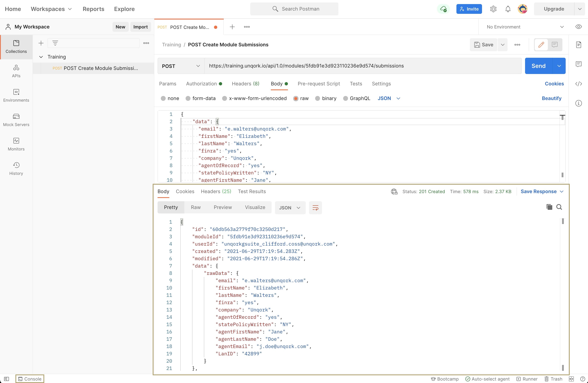Viewport: 588px width, 383px height.
Task: Click the sync status cloud icon
Action: [443, 9]
